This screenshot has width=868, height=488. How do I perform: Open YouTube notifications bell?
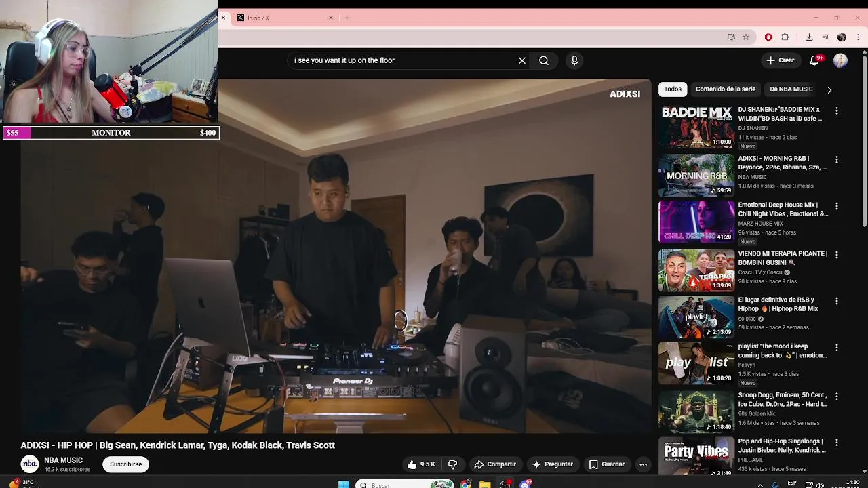coord(815,60)
